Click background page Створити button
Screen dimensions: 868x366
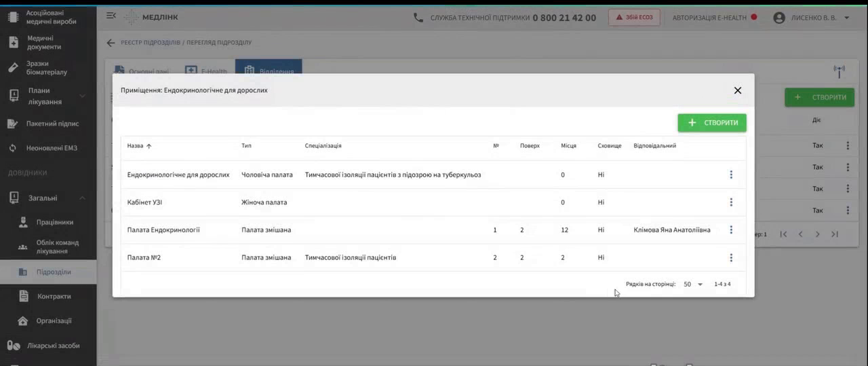(819, 97)
